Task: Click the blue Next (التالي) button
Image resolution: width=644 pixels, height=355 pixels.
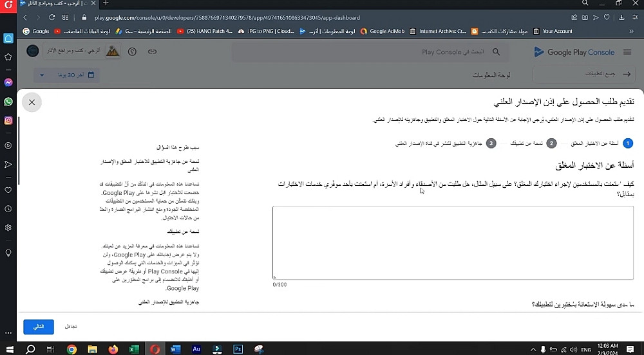Action: (x=39, y=327)
